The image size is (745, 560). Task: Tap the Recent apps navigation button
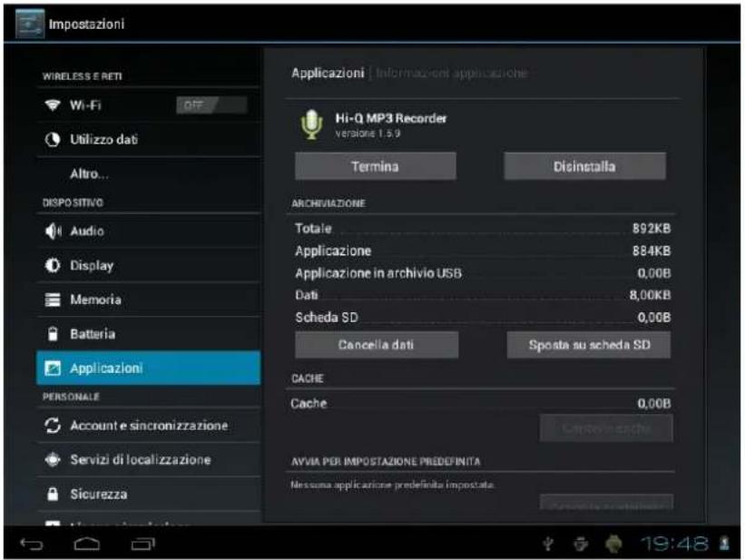(x=143, y=544)
